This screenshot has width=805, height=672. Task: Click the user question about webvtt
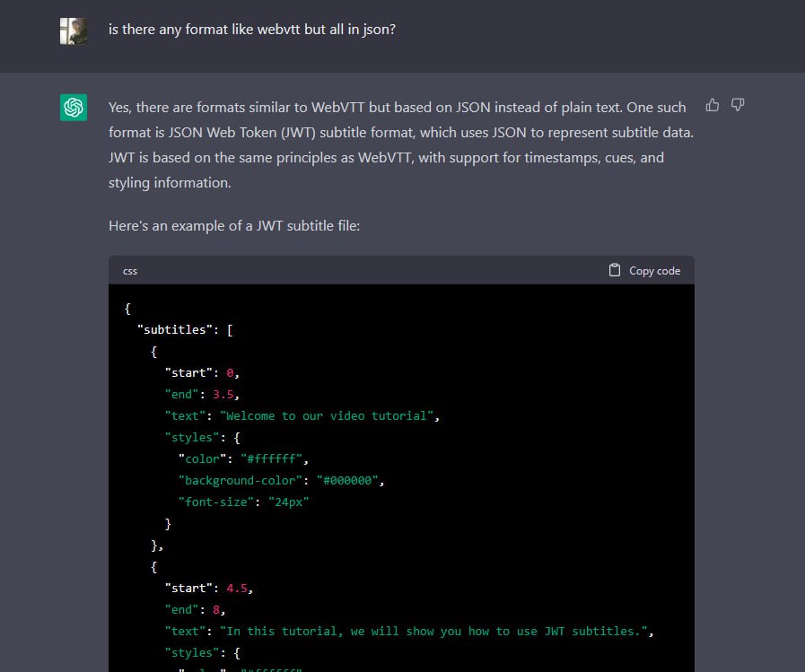252,30
